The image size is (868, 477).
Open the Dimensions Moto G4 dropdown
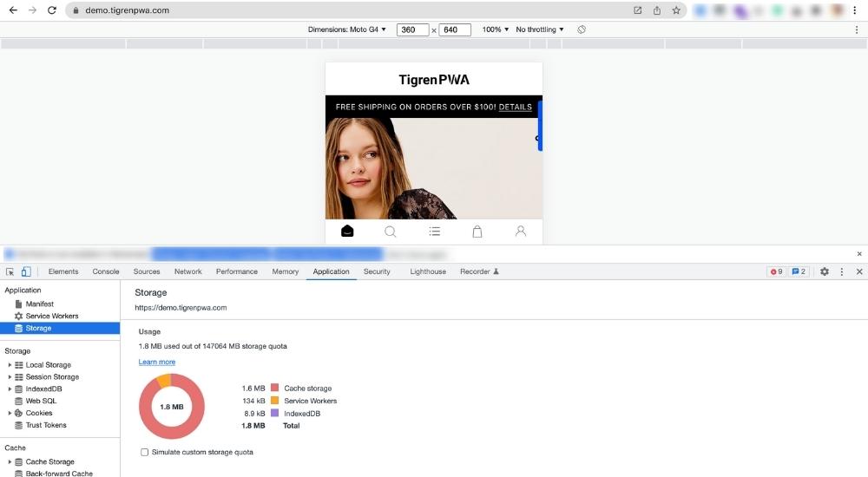pyautogui.click(x=347, y=29)
